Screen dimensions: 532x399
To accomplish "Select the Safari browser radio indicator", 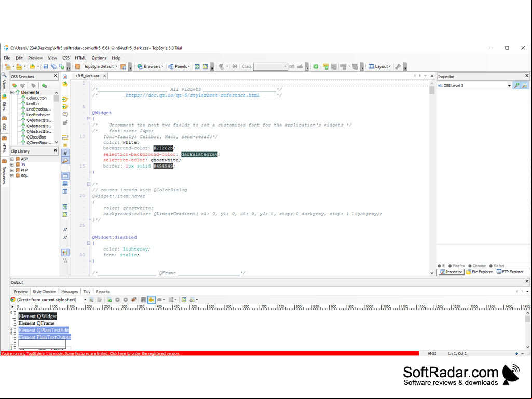I will pyautogui.click(x=491, y=266).
